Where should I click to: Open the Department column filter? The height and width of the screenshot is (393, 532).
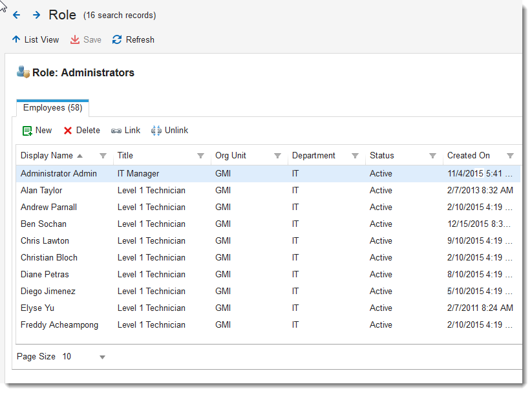pyautogui.click(x=355, y=156)
